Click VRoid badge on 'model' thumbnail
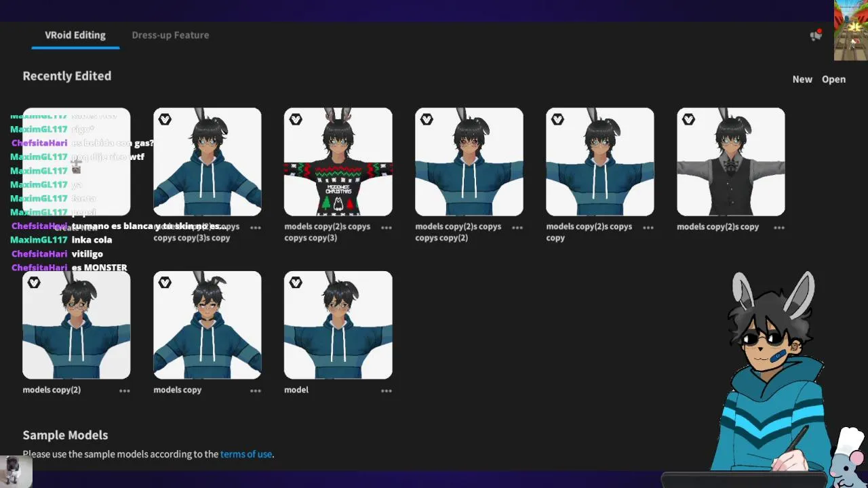 click(x=296, y=283)
